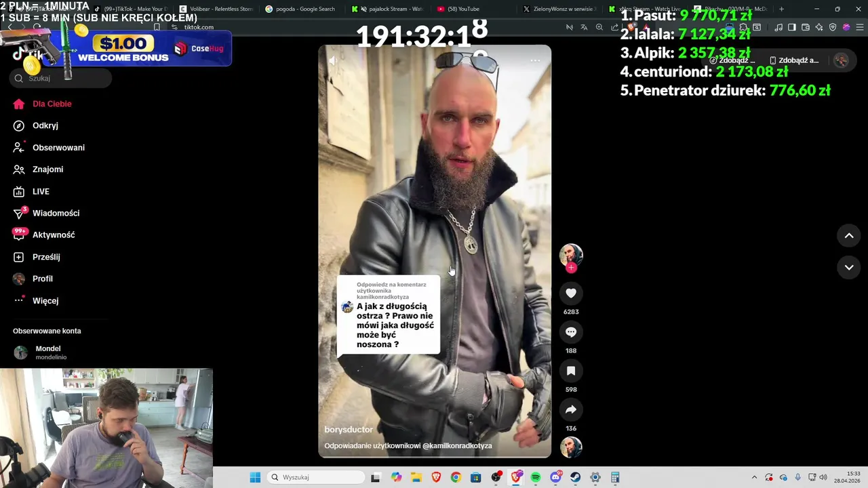868x488 pixels.
Task: Launch Copilot from the taskbar
Action: click(396, 477)
